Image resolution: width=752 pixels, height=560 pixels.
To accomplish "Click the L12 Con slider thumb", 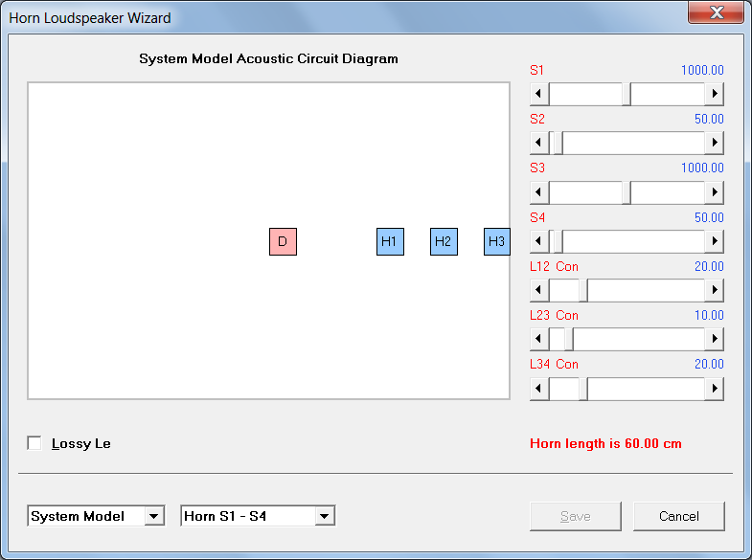I will [x=583, y=290].
